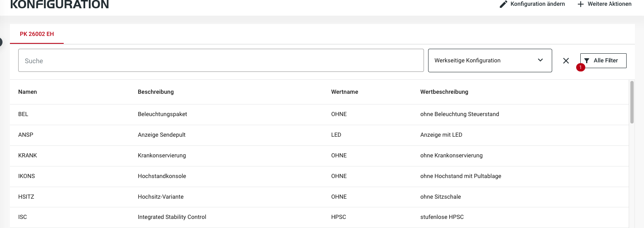The width and height of the screenshot is (644, 228).
Task: Click the Wertbeschreibung column header
Action: pos(444,92)
